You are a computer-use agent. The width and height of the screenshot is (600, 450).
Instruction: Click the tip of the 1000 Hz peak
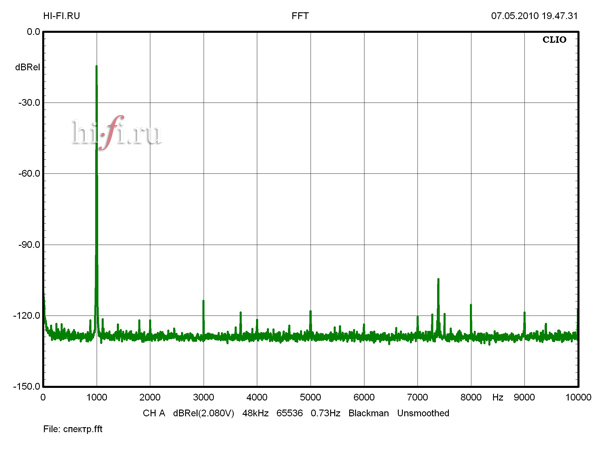[96, 67]
